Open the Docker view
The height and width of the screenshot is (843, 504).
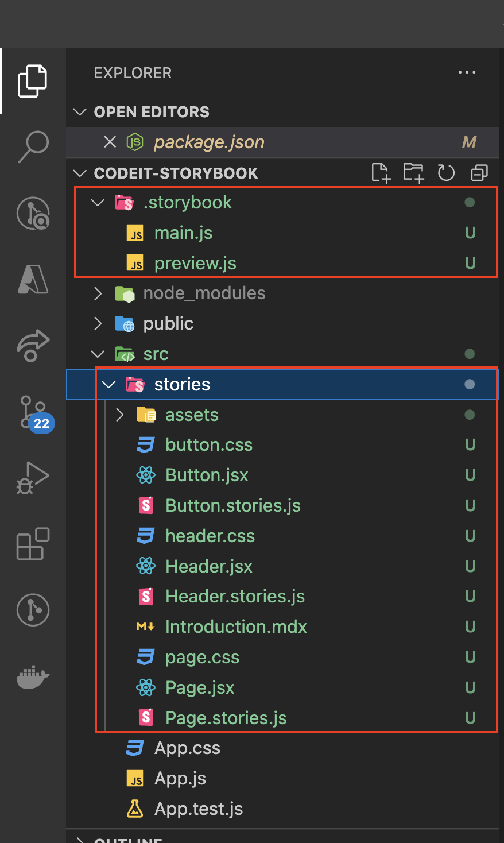coord(33,676)
